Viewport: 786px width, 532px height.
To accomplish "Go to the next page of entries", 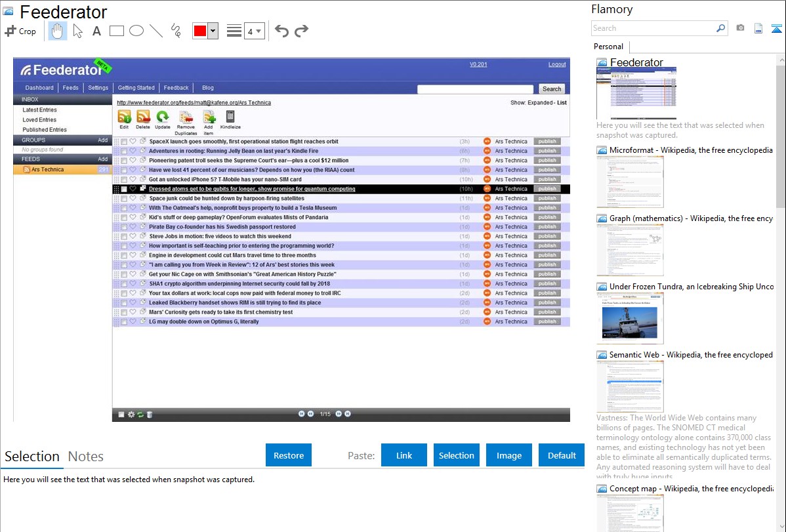I will coord(339,414).
